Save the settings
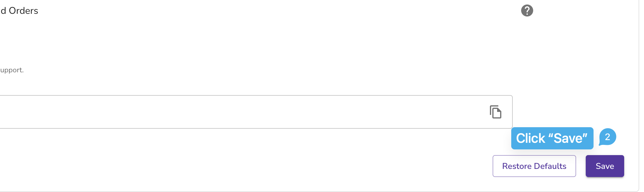Viewport: 644px width, 192px height. [605, 166]
